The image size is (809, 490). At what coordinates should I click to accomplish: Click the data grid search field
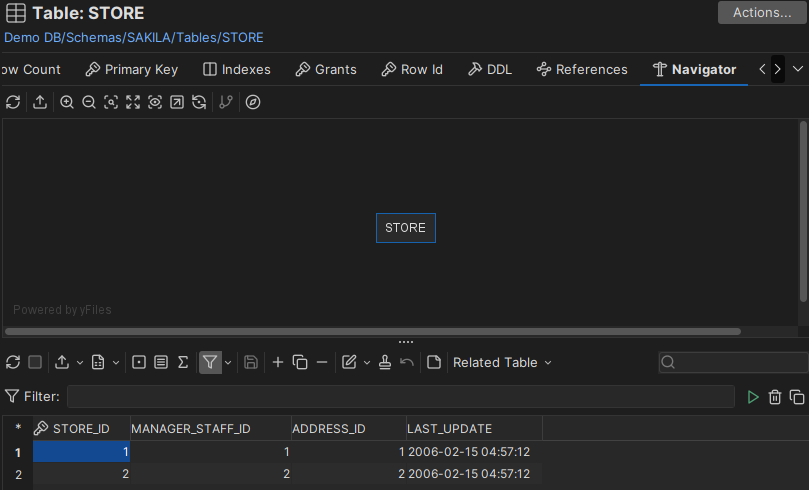tap(733, 363)
